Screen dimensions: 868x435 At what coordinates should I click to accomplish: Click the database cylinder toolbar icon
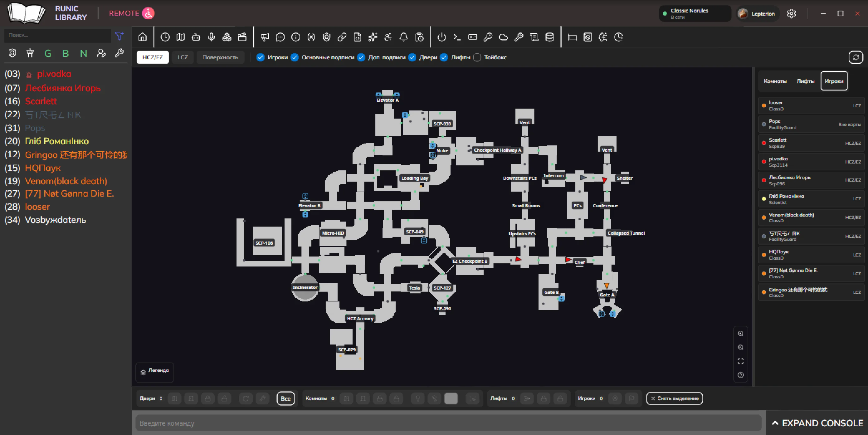(549, 37)
